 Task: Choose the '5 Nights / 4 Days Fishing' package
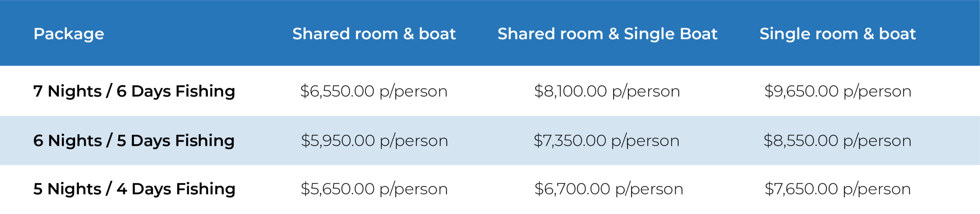coord(134,189)
